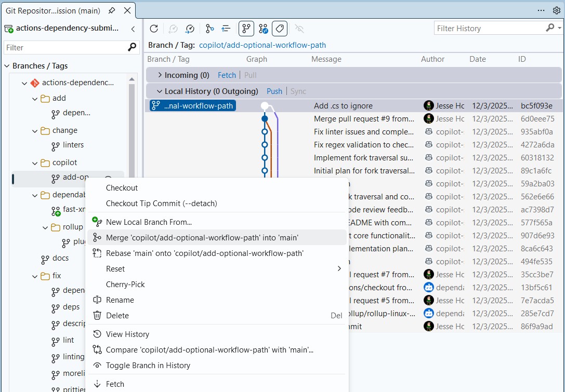Open the branch actions toolbar icon
This screenshot has width=565, height=392.
[x=209, y=29]
